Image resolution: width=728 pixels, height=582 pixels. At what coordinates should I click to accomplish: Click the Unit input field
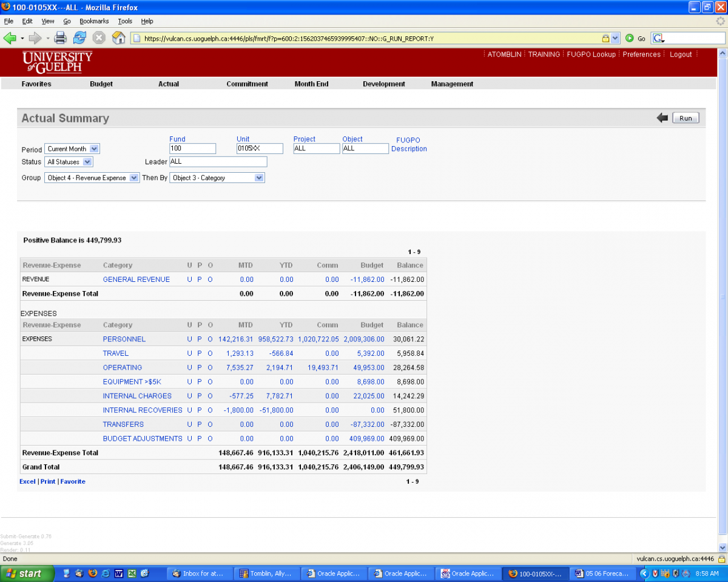260,149
